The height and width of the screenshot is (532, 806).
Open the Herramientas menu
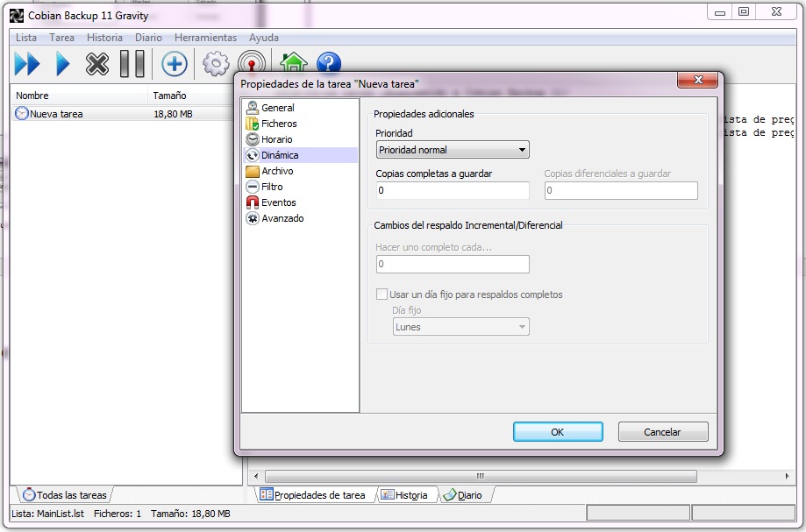tap(205, 38)
